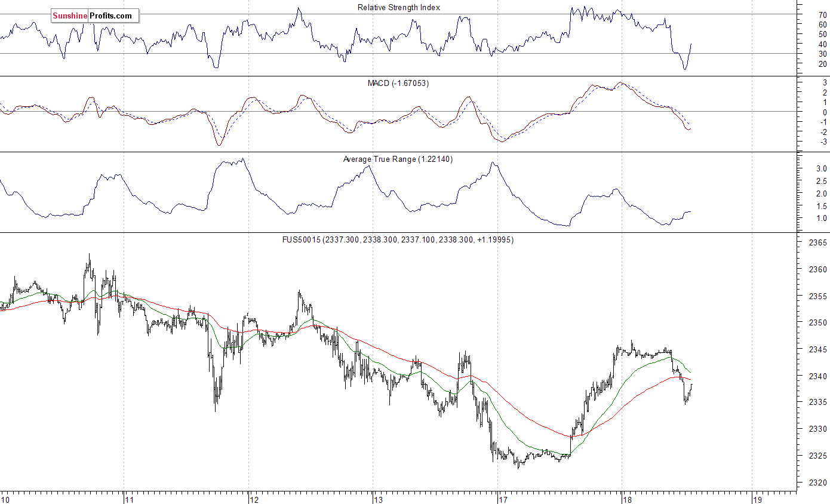Screen dimensions: 830x504
Task: Click the Average True Range (1.22140) label
Action: [x=398, y=159]
